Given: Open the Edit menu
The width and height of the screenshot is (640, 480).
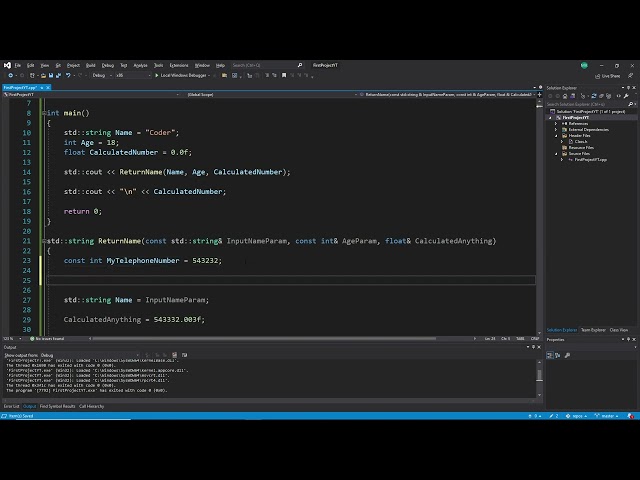Looking at the screenshot, I should pyautogui.click(x=31, y=65).
